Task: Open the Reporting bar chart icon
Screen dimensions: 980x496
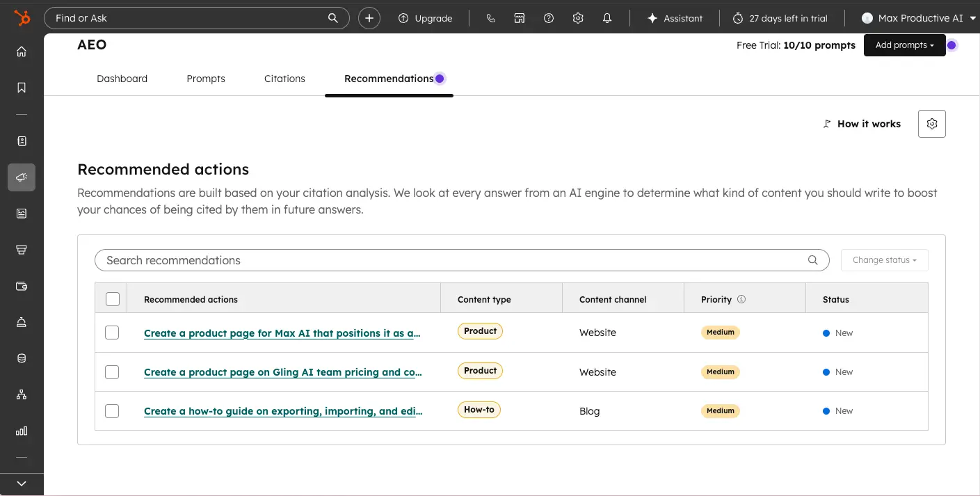Action: click(x=21, y=431)
